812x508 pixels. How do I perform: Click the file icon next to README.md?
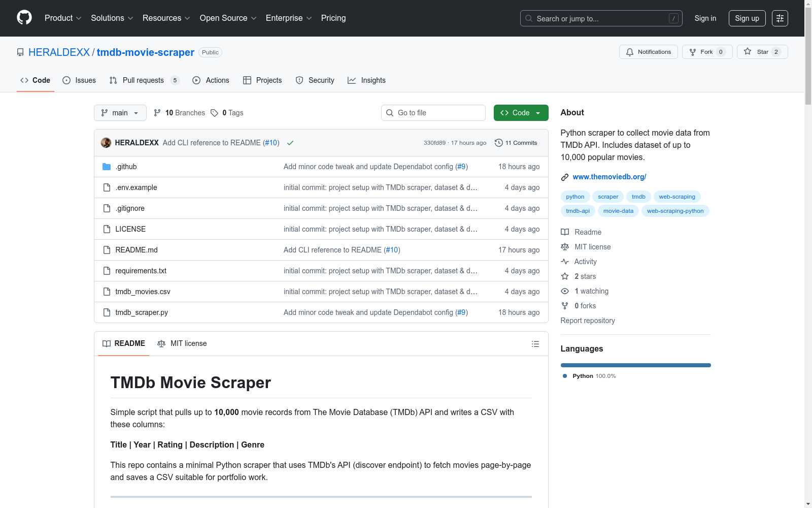click(x=107, y=250)
